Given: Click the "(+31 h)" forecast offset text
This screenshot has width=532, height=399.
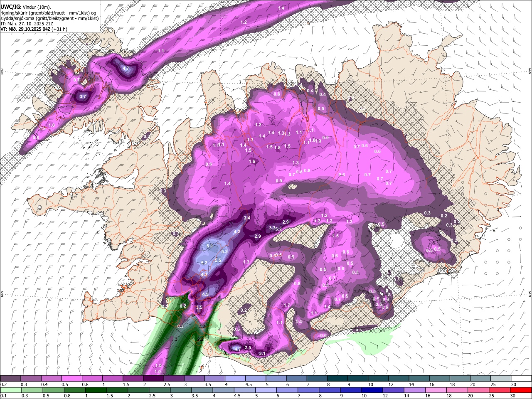Looking at the screenshot, I should (60, 29).
